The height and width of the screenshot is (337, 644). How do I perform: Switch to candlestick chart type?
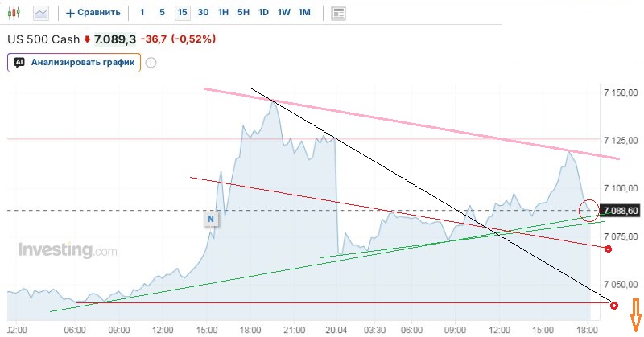pyautogui.click(x=15, y=12)
